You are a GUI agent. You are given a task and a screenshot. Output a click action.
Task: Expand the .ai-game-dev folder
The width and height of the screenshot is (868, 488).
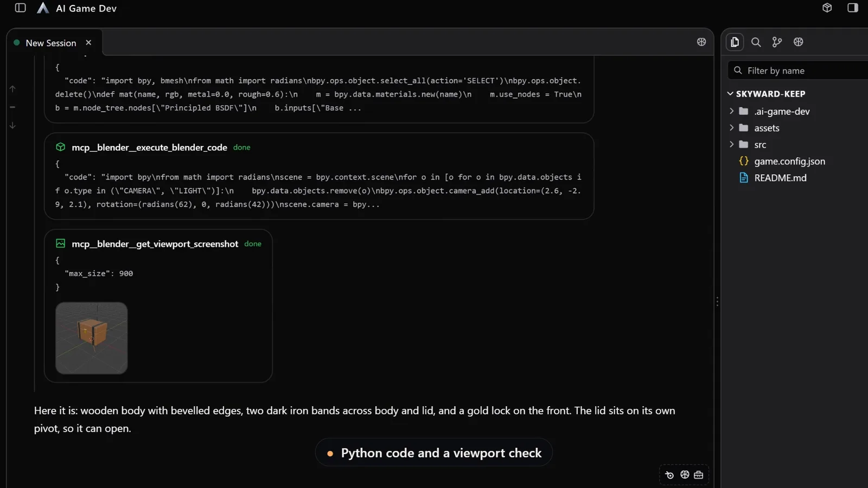coord(731,111)
